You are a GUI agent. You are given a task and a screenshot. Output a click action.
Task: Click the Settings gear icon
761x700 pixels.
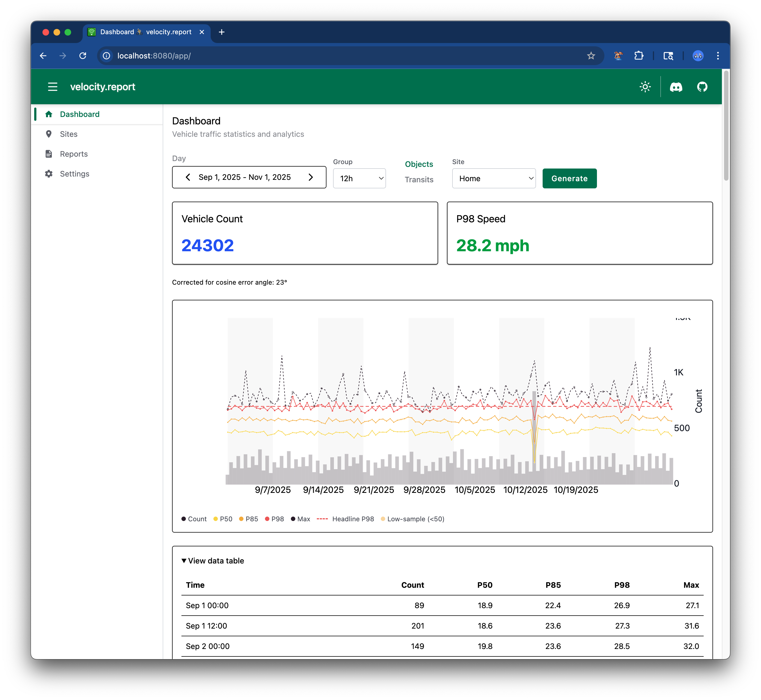click(49, 174)
